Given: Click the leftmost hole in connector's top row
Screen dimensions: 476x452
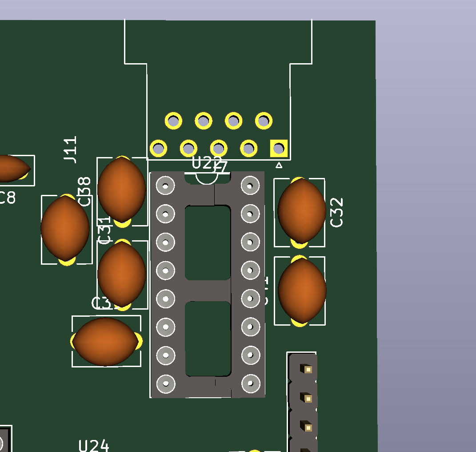Looking at the screenshot, I should click(x=173, y=121).
